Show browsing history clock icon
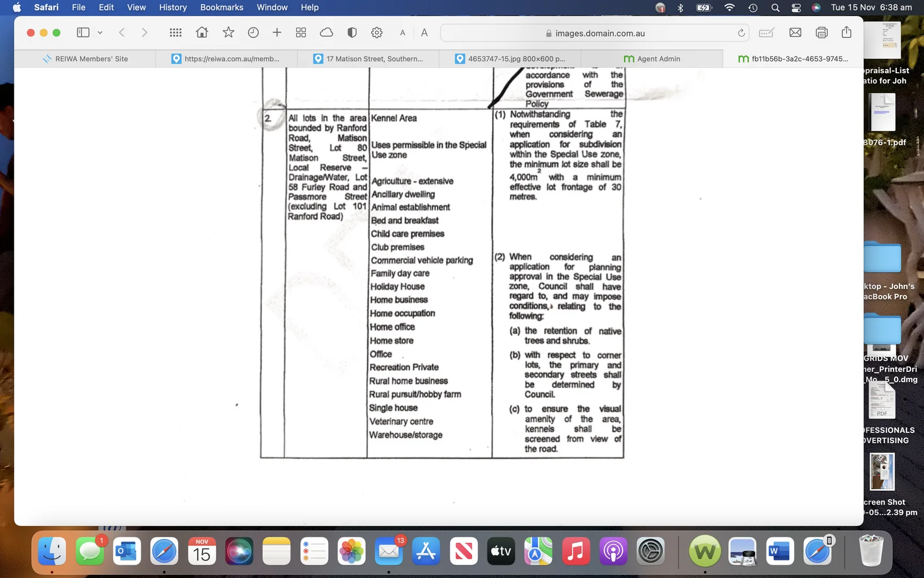 (x=253, y=33)
